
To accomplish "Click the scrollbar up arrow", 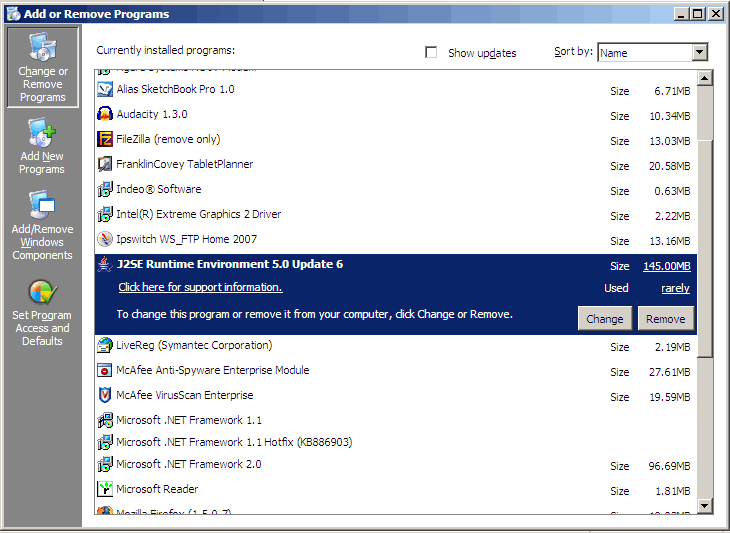I will pos(705,78).
